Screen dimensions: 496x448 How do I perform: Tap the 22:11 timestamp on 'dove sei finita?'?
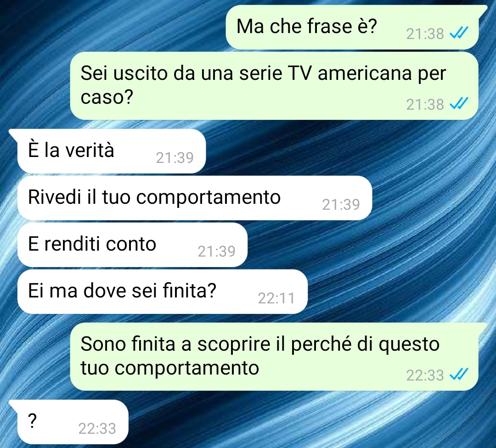click(276, 298)
